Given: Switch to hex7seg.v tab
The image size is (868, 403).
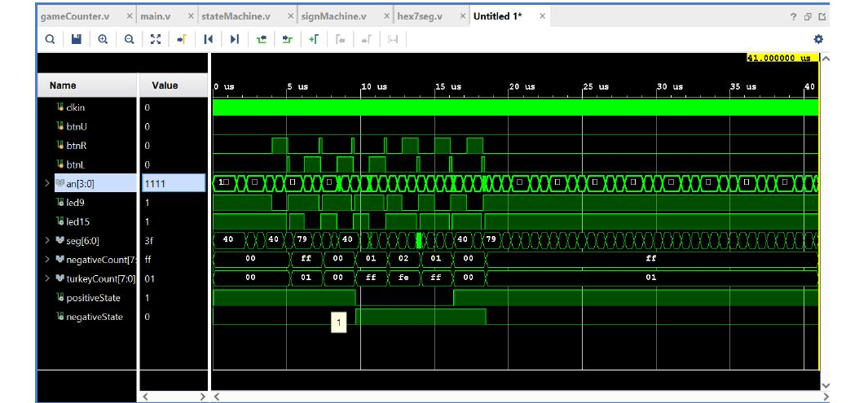Looking at the screenshot, I should click(x=420, y=16).
